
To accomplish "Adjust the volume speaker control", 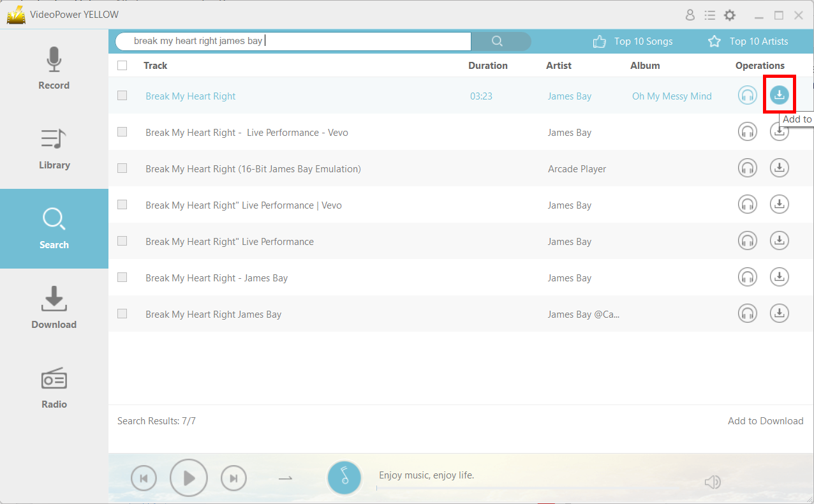I will tap(713, 482).
